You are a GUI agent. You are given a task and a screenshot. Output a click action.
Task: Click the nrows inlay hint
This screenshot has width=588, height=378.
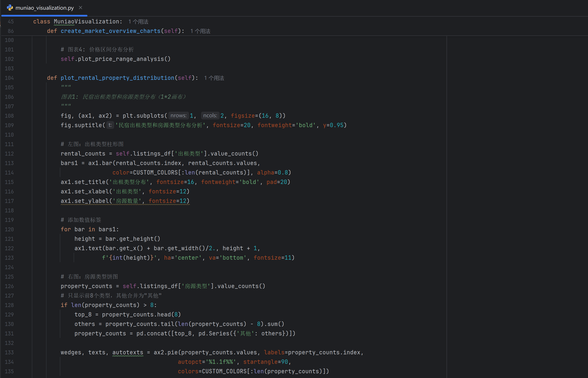178,116
